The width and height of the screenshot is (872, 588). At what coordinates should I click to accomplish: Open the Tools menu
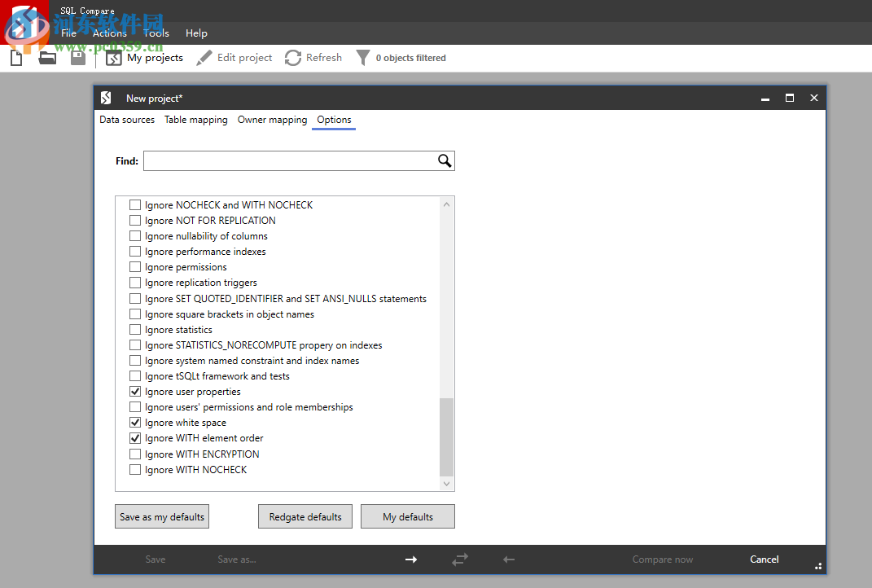click(156, 33)
